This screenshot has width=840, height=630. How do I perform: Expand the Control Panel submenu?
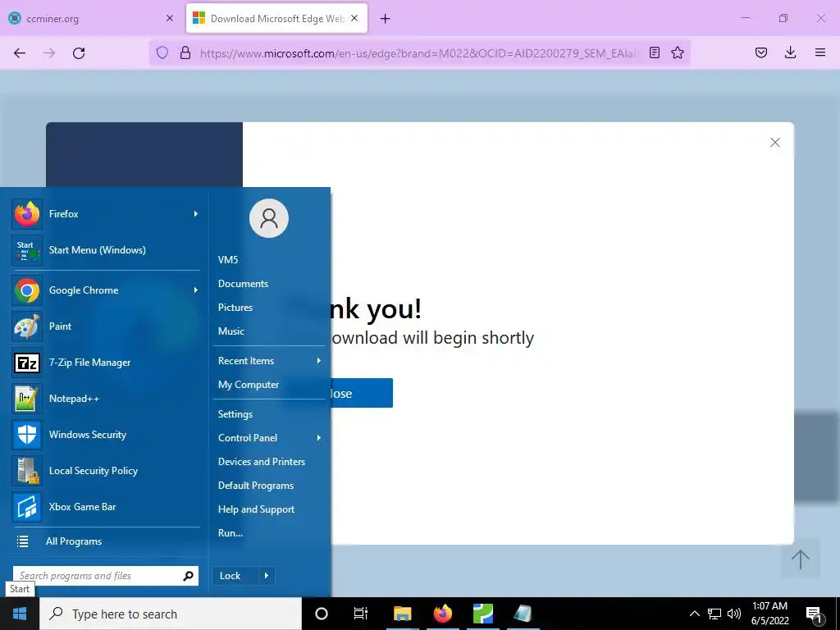click(319, 438)
